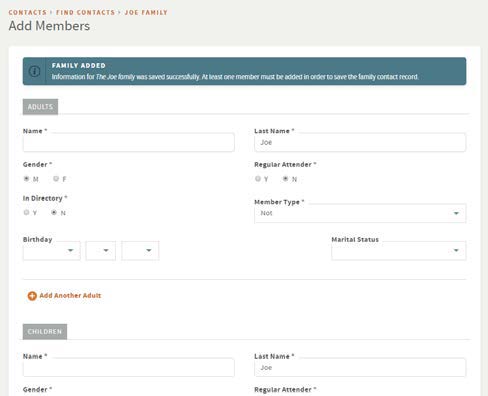Screen dimensions: 488x396
Task: Select Gender F radio in Adults section
Action: coord(56,179)
